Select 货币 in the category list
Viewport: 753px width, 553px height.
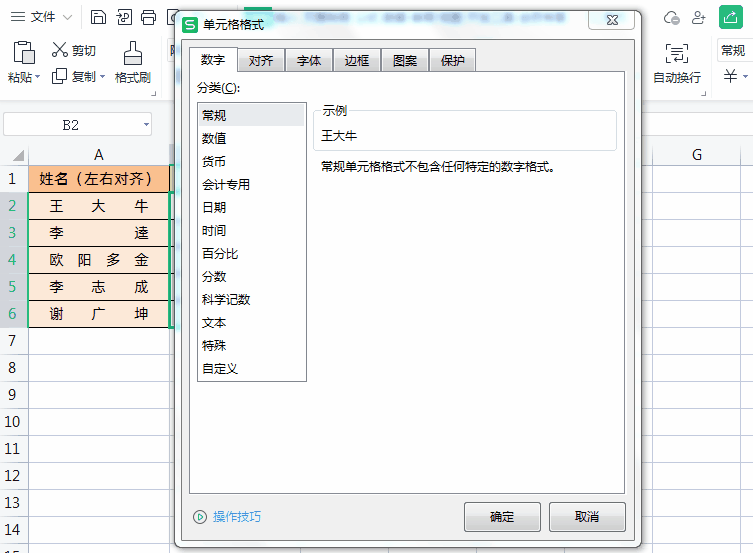point(251,161)
